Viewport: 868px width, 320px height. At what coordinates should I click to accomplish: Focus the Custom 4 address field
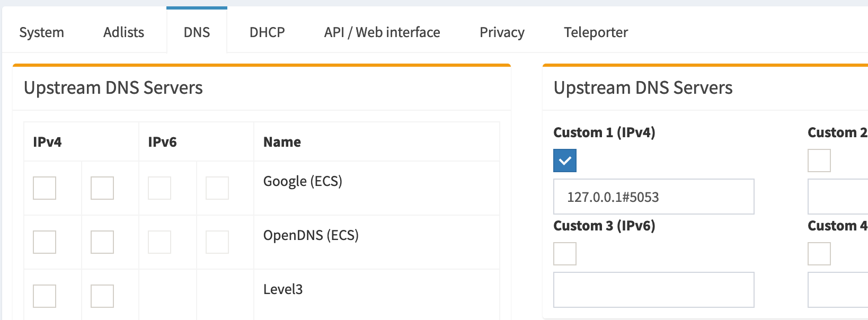pos(838,290)
